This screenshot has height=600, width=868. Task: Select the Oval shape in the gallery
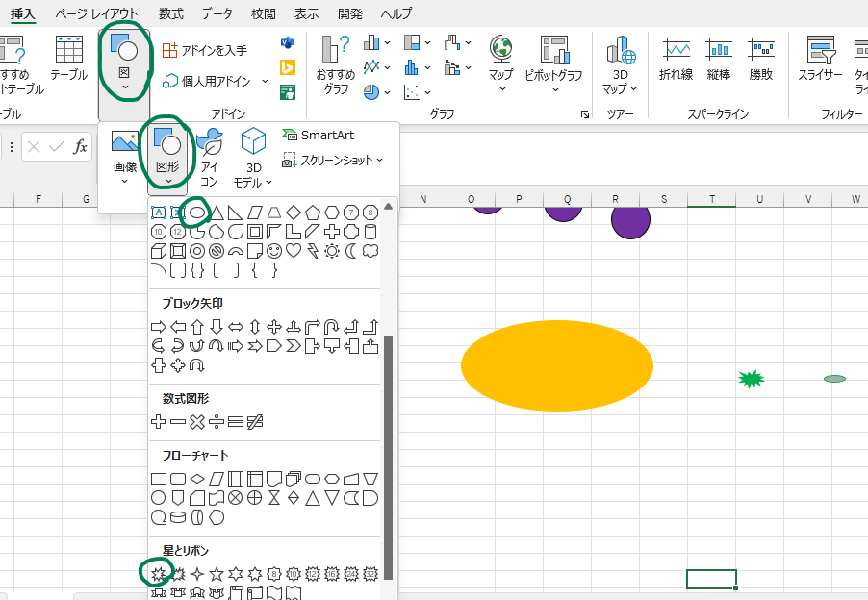tap(197, 212)
